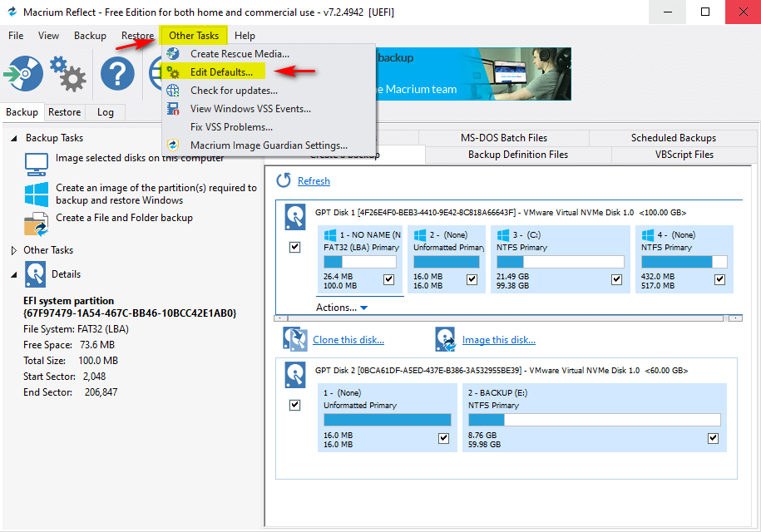Viewport: 761px width, 532px height.
Task: Open the View menu
Action: coord(48,36)
